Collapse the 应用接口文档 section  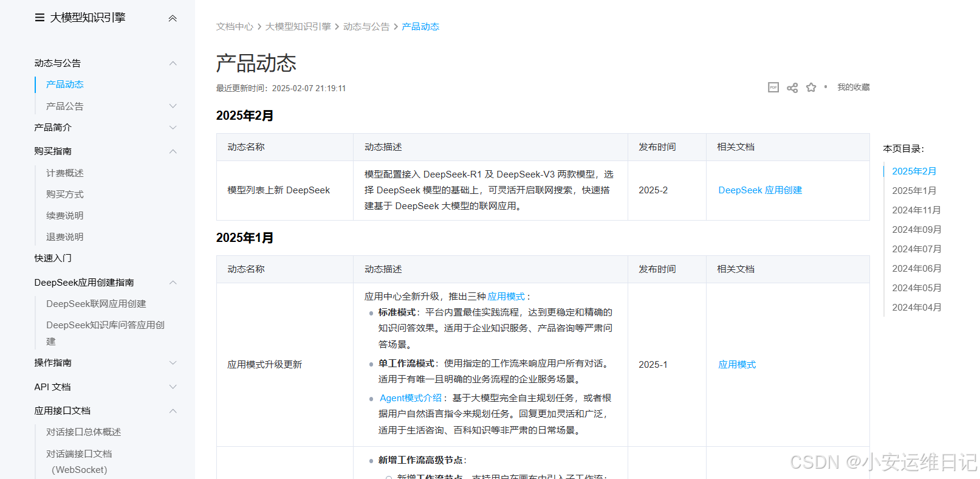pyautogui.click(x=173, y=411)
